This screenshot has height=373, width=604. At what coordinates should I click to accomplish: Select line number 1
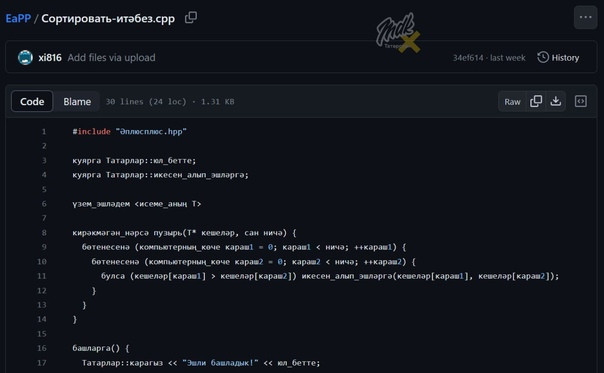point(44,132)
